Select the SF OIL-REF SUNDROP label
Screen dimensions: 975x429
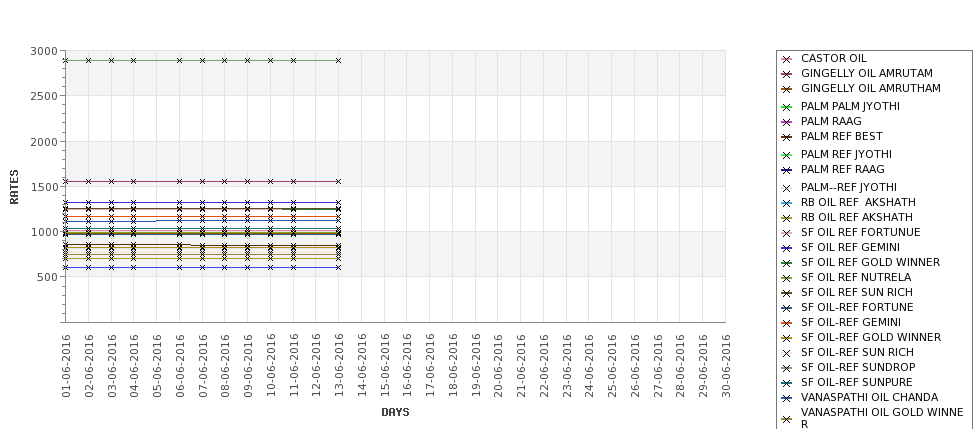[857, 367]
